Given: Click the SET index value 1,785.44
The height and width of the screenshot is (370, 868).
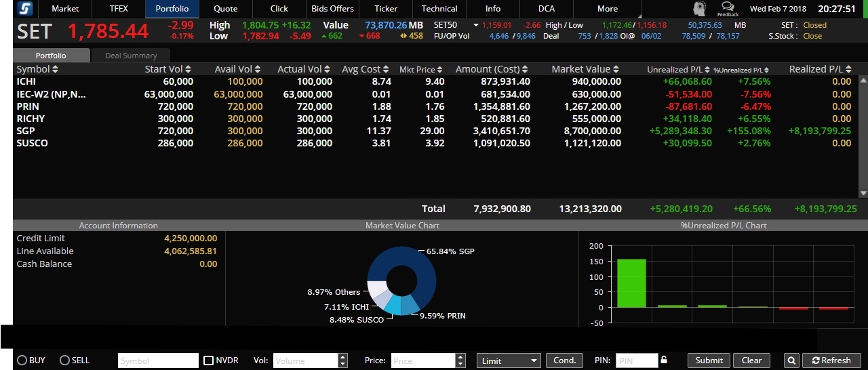Looking at the screenshot, I should click(108, 32).
